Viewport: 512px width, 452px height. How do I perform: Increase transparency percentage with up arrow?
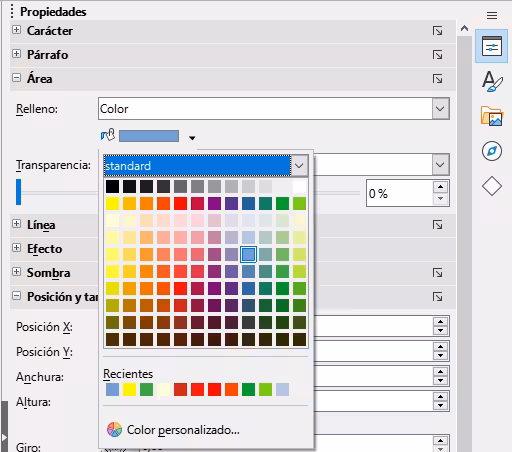coord(440,187)
